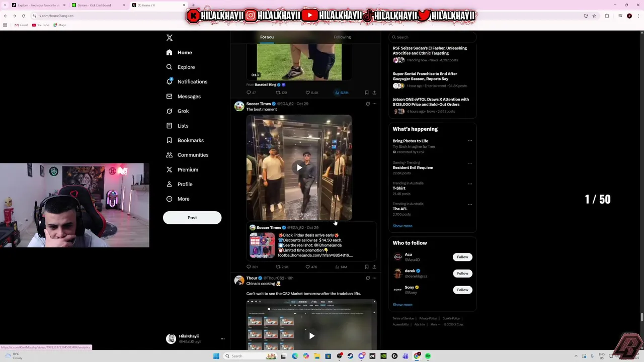Open Grok actions on Soccer Times post
This screenshot has height=362, width=644.
(368, 104)
